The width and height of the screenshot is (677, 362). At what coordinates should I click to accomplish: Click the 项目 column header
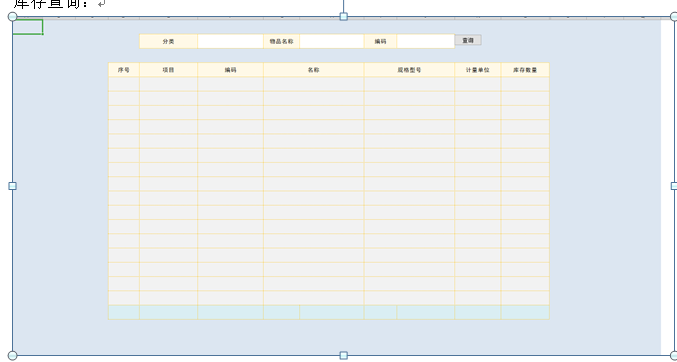pyautogui.click(x=168, y=70)
